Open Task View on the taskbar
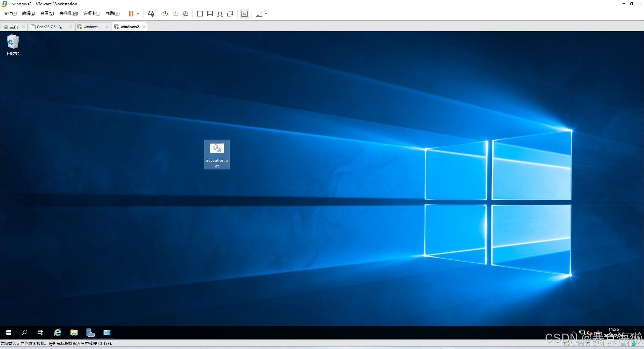The width and height of the screenshot is (644, 349). click(x=41, y=333)
